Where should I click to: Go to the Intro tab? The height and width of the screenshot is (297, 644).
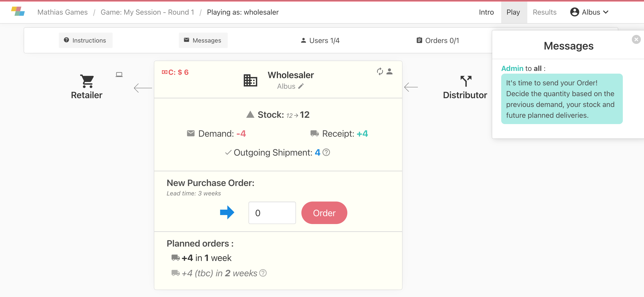click(486, 12)
